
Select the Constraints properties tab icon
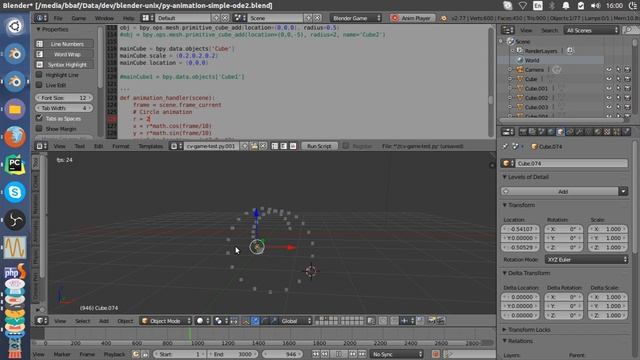[570, 132]
